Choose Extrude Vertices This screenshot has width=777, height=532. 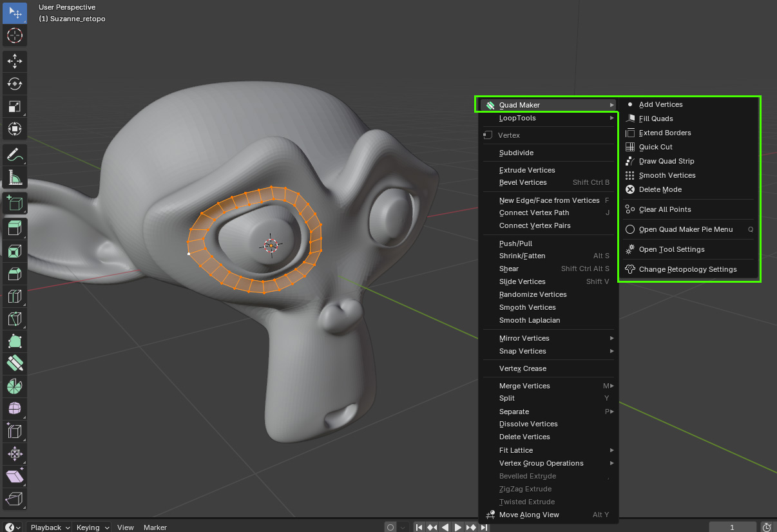pos(548,170)
